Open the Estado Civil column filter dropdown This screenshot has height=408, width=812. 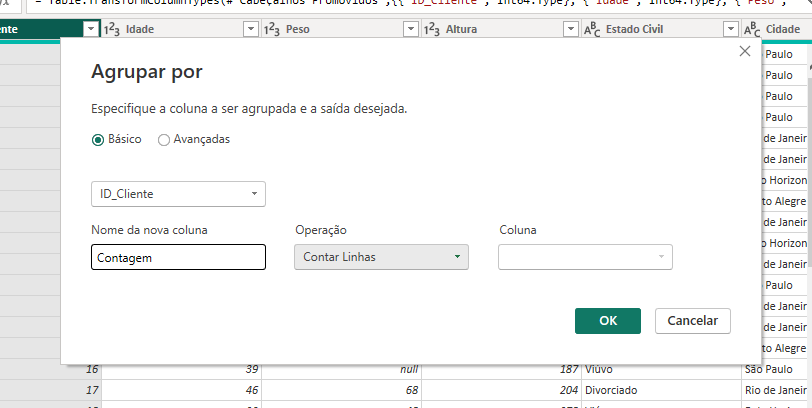(731, 30)
